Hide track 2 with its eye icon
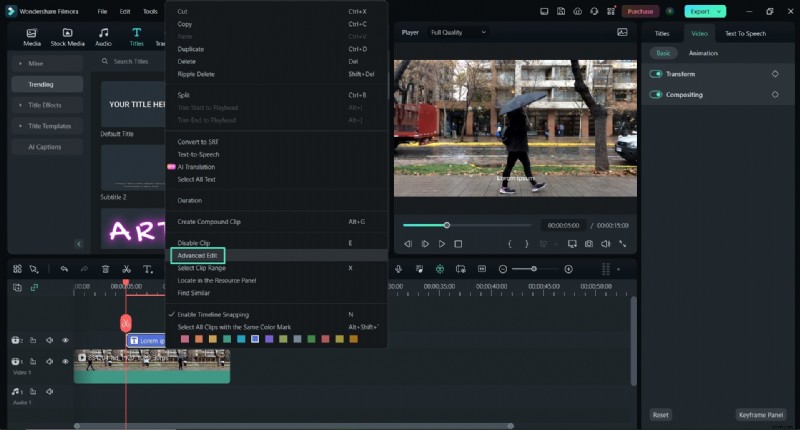The image size is (800, 430). click(x=65, y=340)
